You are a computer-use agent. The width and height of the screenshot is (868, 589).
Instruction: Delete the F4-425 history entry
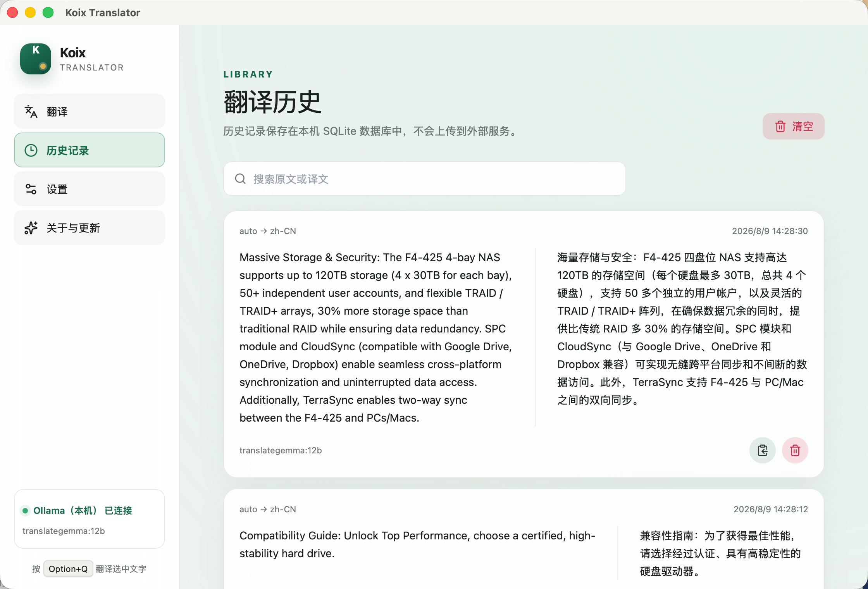click(x=795, y=450)
